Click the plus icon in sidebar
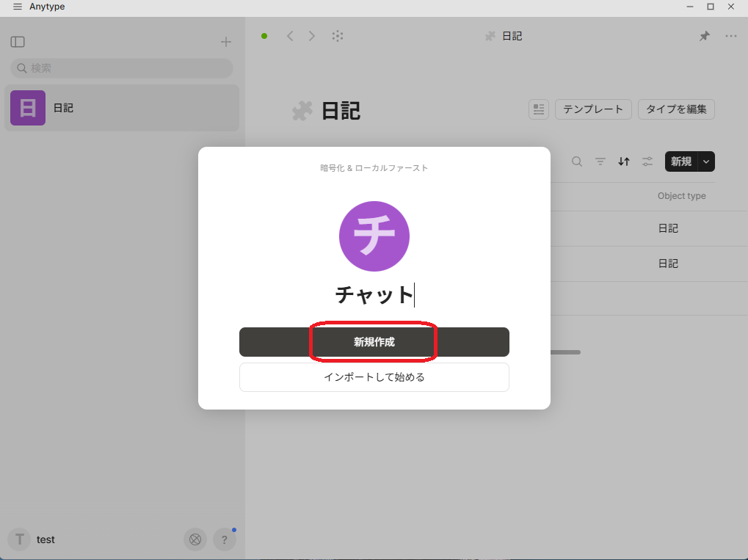Image resolution: width=748 pixels, height=560 pixels. (226, 42)
